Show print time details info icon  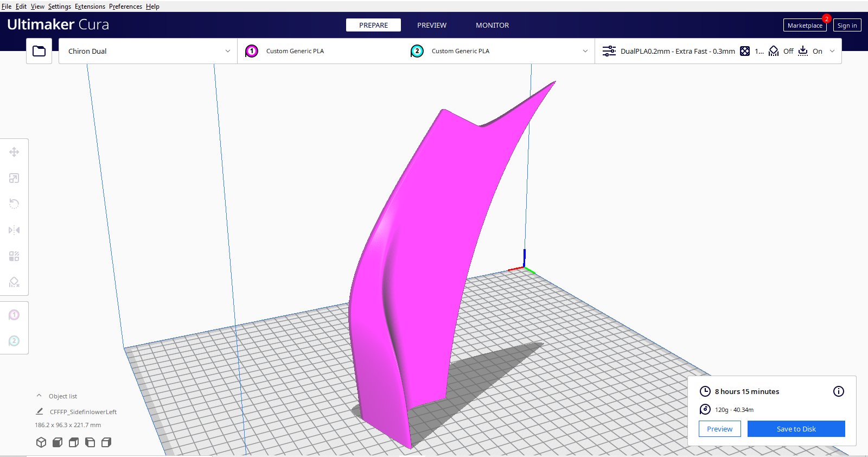tap(839, 391)
